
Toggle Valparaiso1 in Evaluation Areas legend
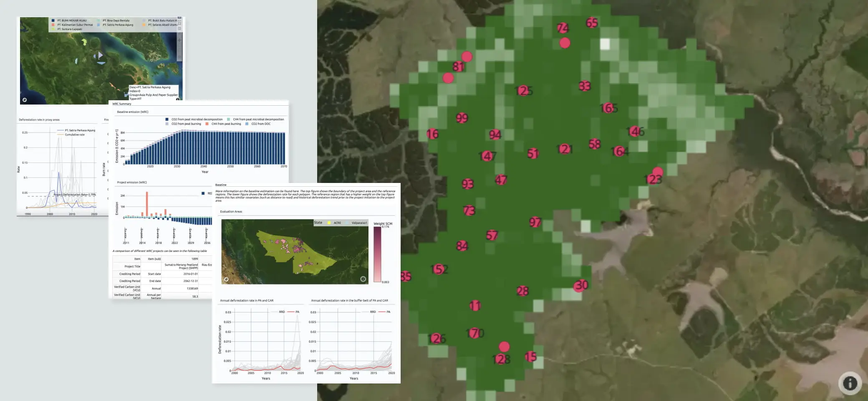point(356,223)
